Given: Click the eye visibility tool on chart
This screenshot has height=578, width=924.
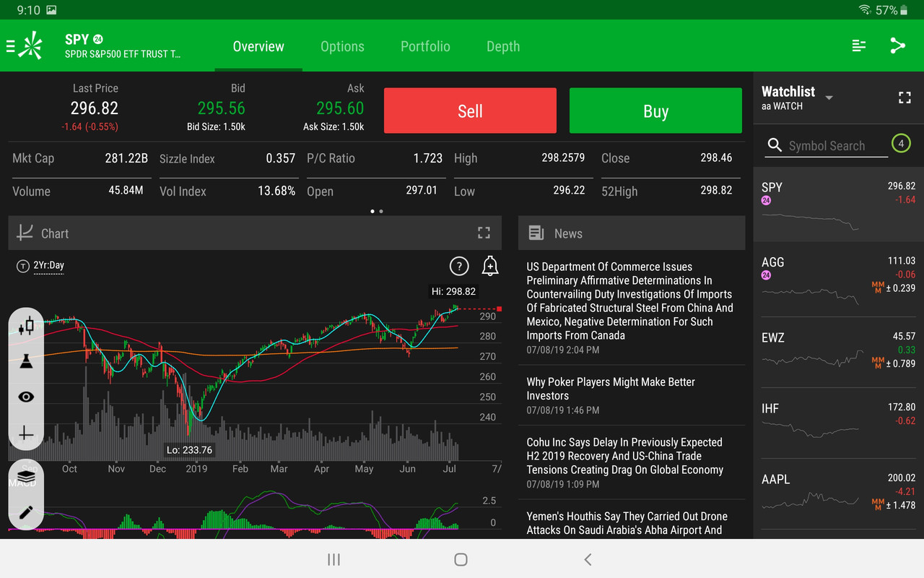Looking at the screenshot, I should pos(26,397).
